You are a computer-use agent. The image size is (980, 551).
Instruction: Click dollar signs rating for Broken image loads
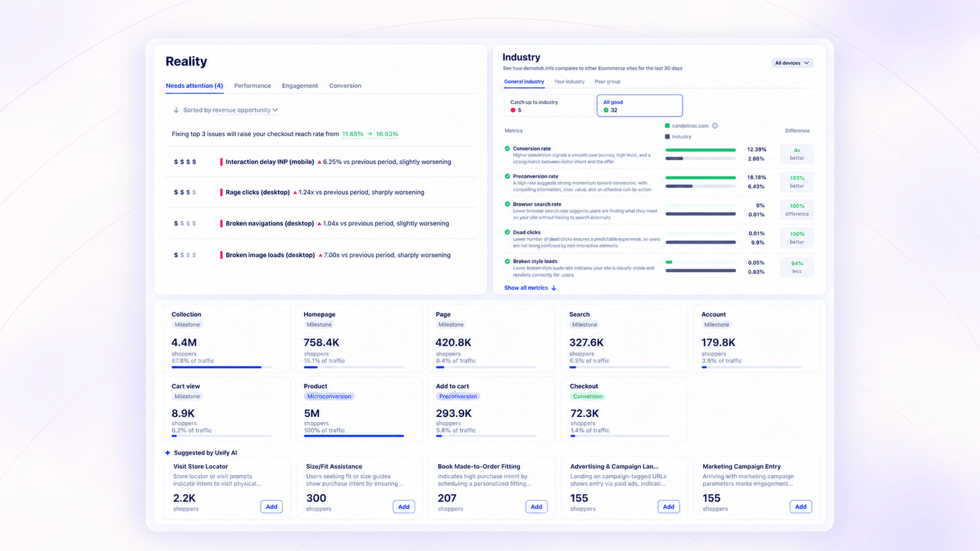[185, 255]
